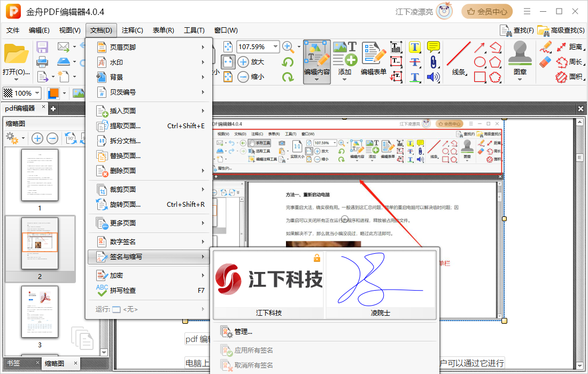Select the red text box tool

click(396, 62)
